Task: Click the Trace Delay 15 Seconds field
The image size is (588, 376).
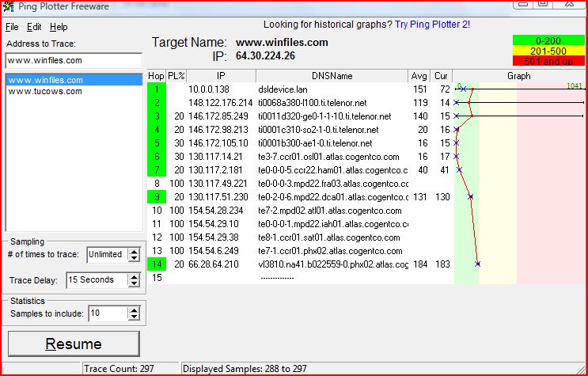Action: 97,280
